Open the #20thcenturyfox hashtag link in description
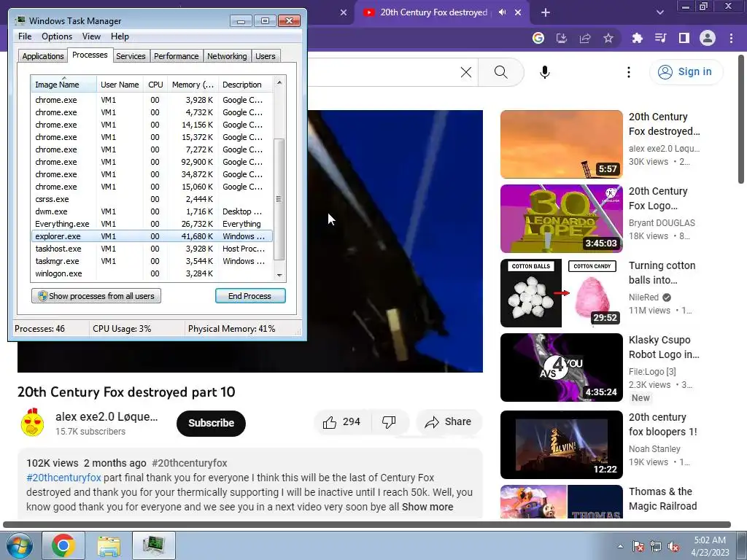Screen dimensions: 747x560 click(64, 478)
